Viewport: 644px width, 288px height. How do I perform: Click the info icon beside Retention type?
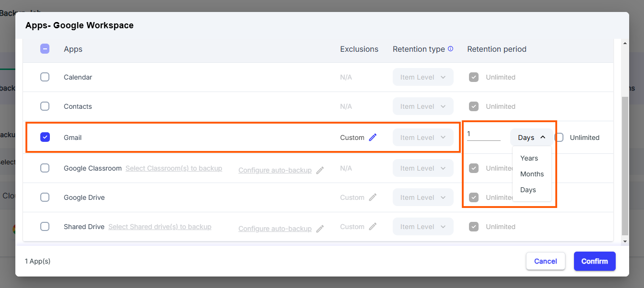click(x=450, y=48)
